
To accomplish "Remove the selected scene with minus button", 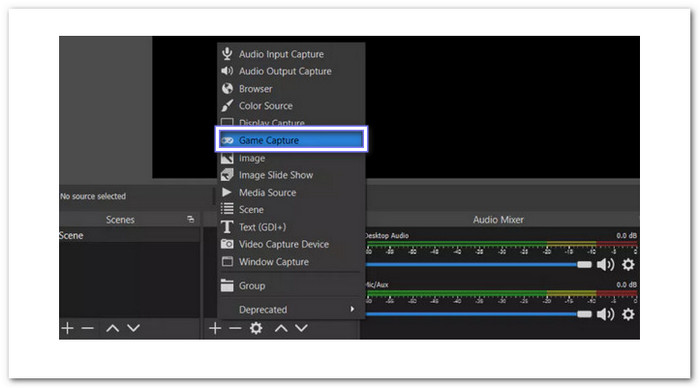I will [x=88, y=329].
